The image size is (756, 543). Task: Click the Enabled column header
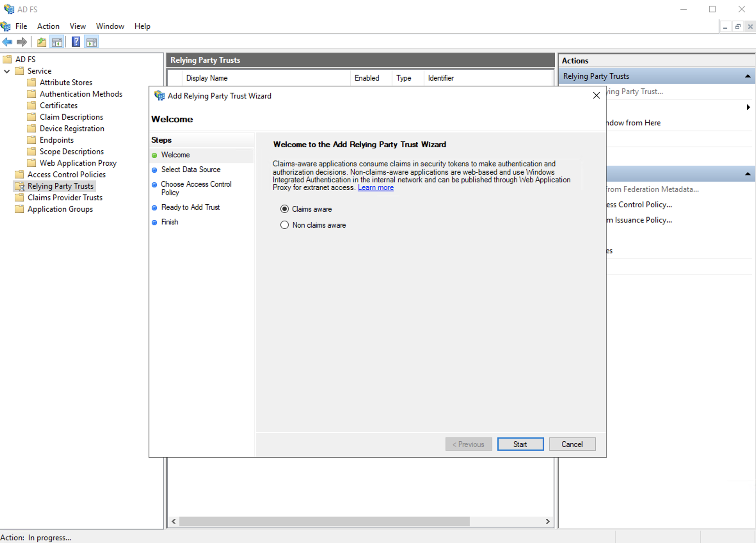pos(371,78)
